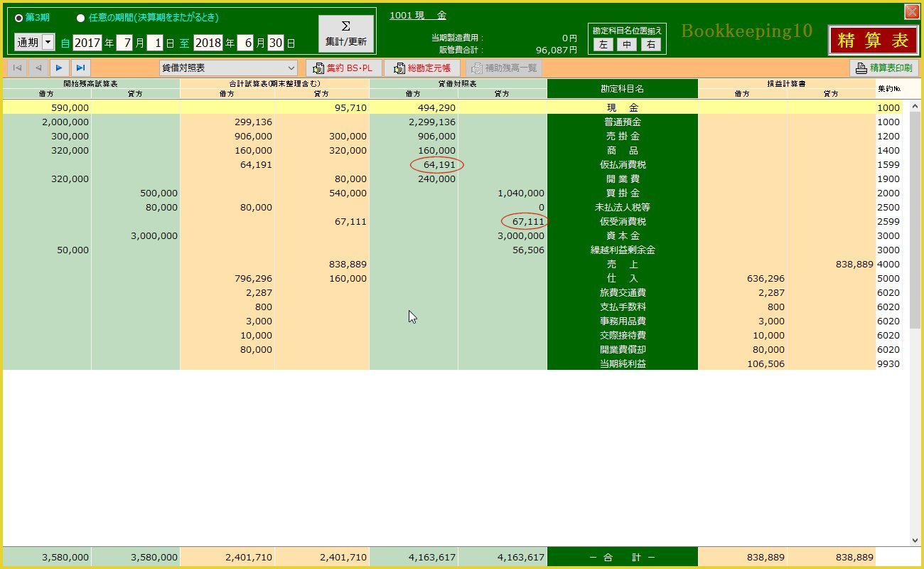
Task: Click scrollbar down arrow
Action: point(915,541)
